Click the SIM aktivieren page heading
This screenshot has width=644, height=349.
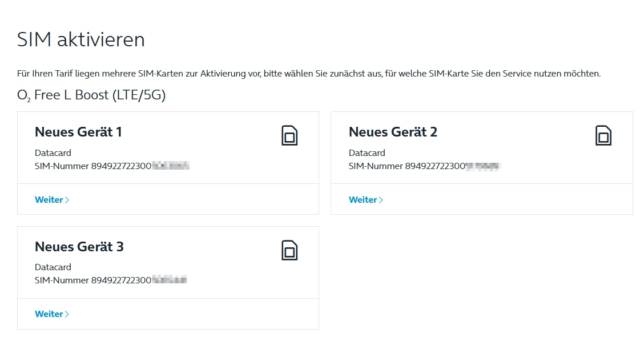click(x=81, y=40)
